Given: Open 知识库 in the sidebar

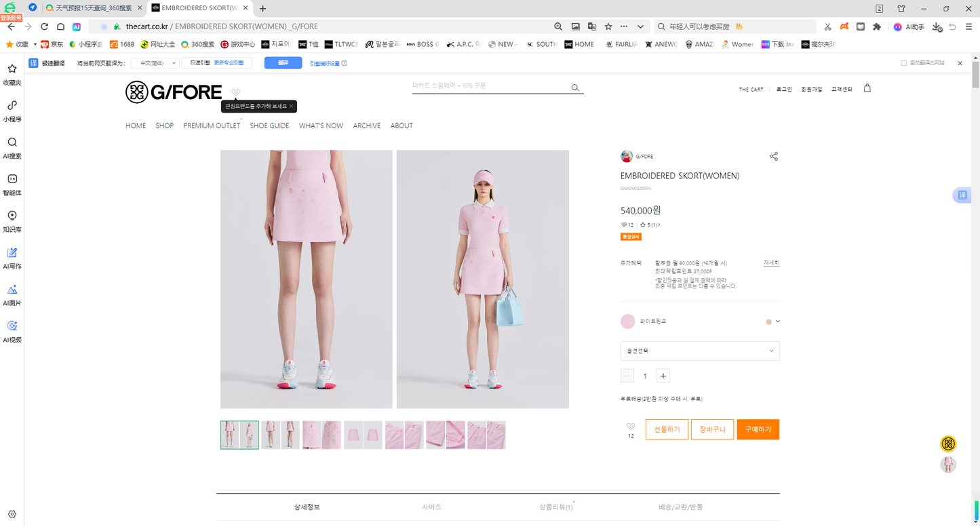Looking at the screenshot, I should click(12, 222).
